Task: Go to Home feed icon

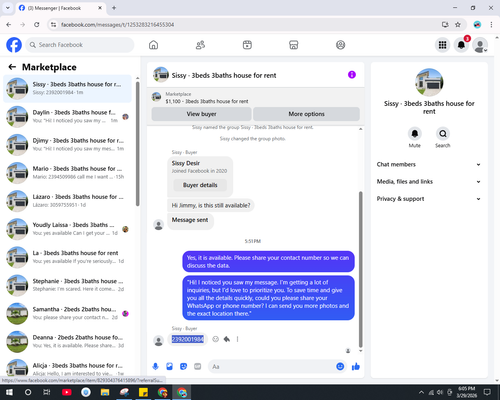Action: point(153,45)
